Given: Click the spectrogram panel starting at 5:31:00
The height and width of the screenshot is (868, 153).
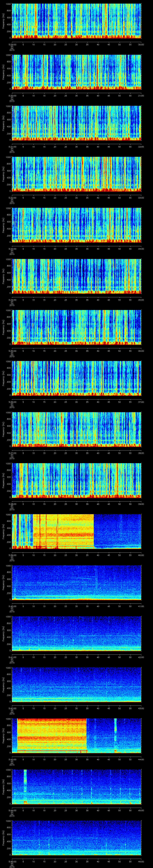Looking at the screenshot, I should 77,123.
